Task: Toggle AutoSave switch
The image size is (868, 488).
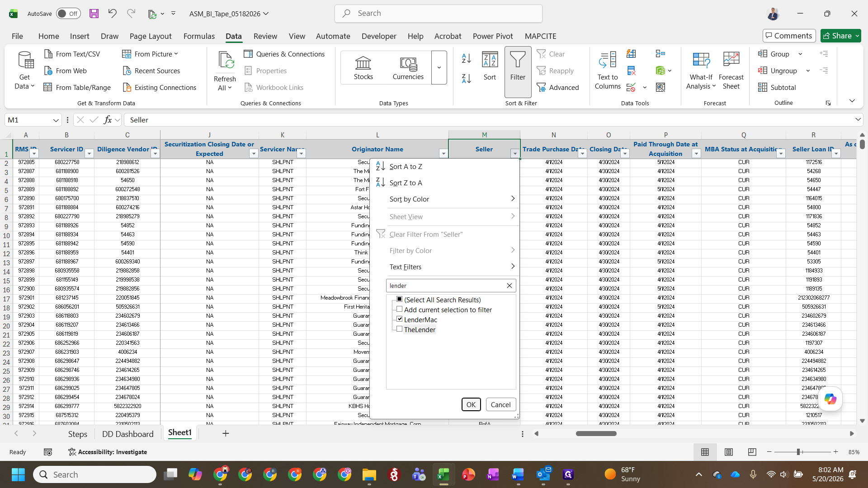Action: 68,14
